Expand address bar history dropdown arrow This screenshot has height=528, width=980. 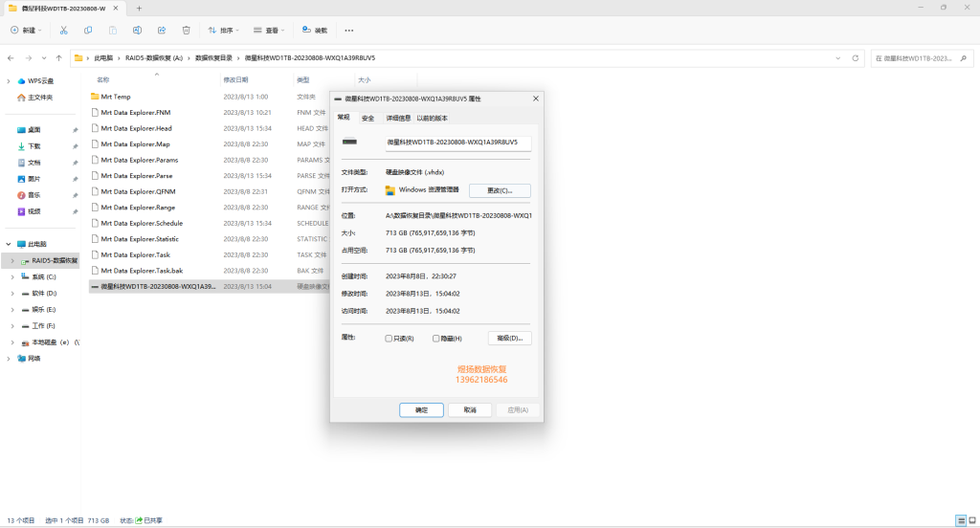pyautogui.click(x=838, y=58)
